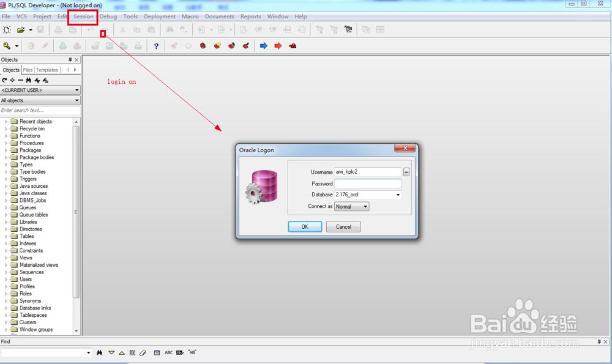The image size is (612, 364).
Task: Open the Tools menu
Action: (x=130, y=17)
